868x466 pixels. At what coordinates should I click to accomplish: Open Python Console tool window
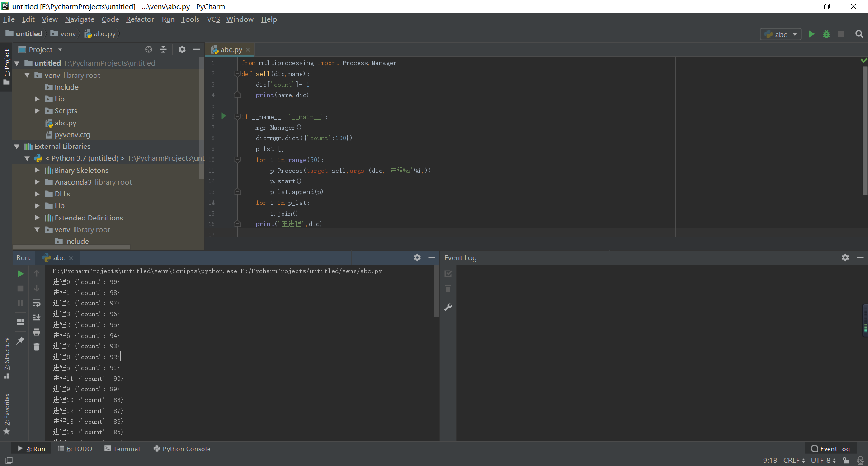pos(182,449)
